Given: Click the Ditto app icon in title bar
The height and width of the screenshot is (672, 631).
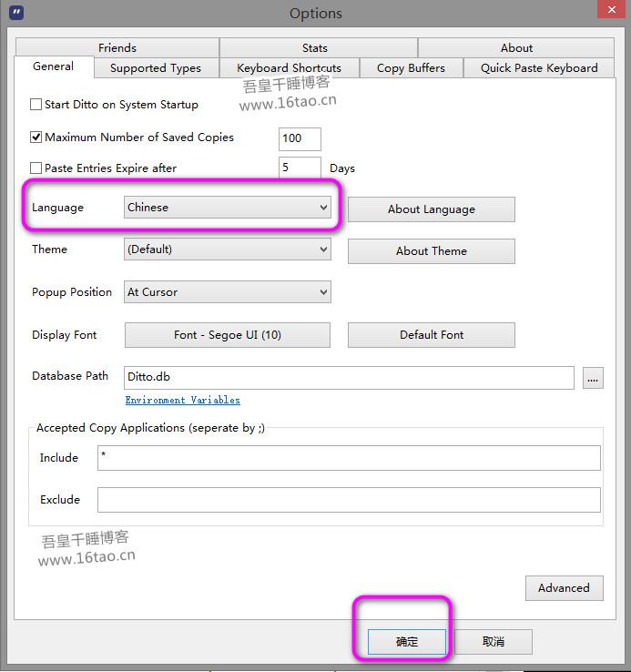Looking at the screenshot, I should point(15,13).
